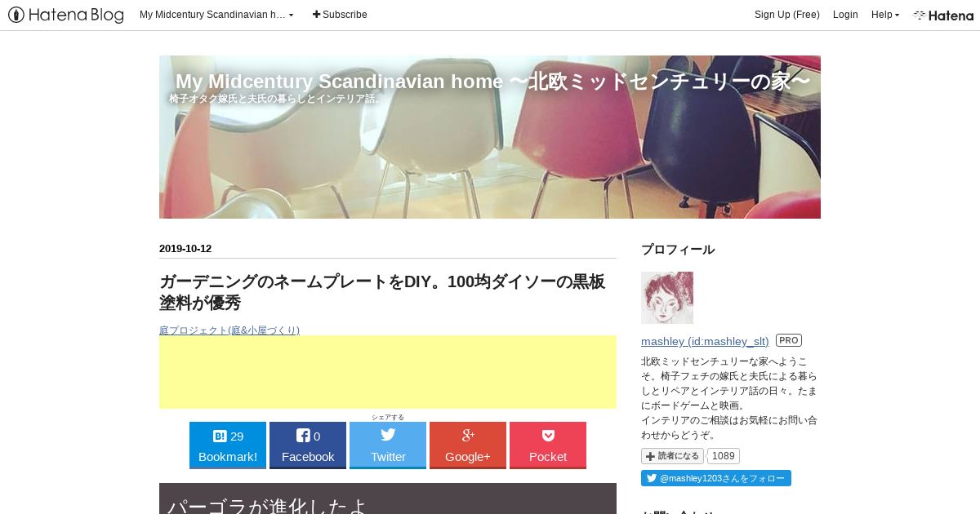Viewport: 980px width, 514px height.
Task: Open the Login page
Action: (x=845, y=15)
